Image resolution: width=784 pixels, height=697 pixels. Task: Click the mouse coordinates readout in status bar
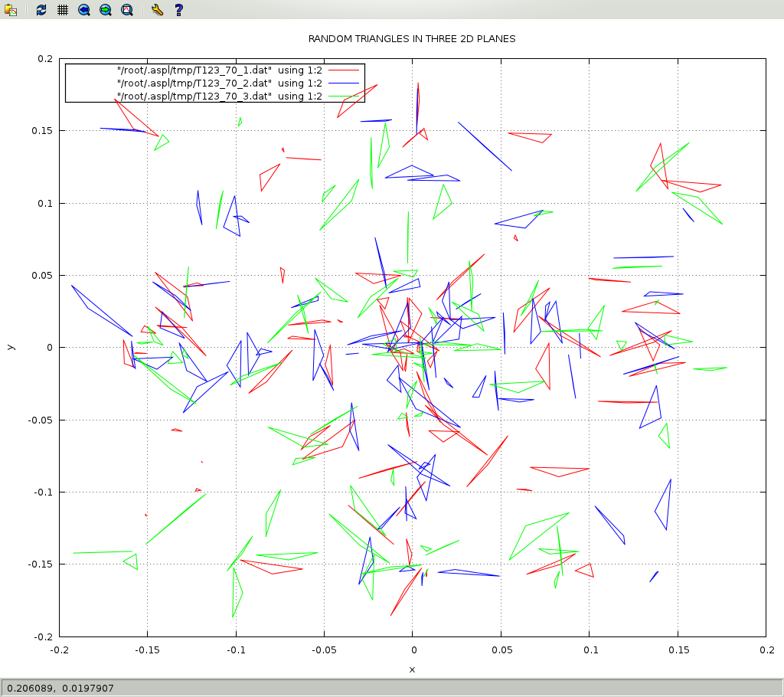60,688
